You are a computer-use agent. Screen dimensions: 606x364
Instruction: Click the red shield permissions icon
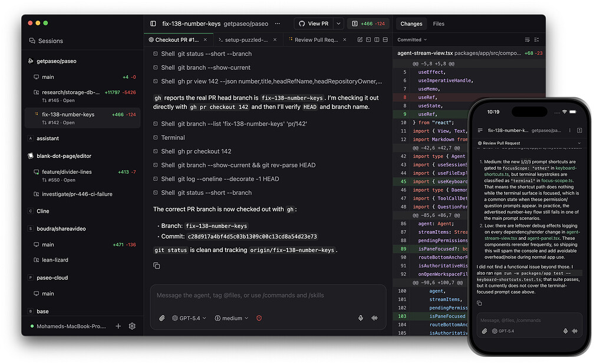259,318
